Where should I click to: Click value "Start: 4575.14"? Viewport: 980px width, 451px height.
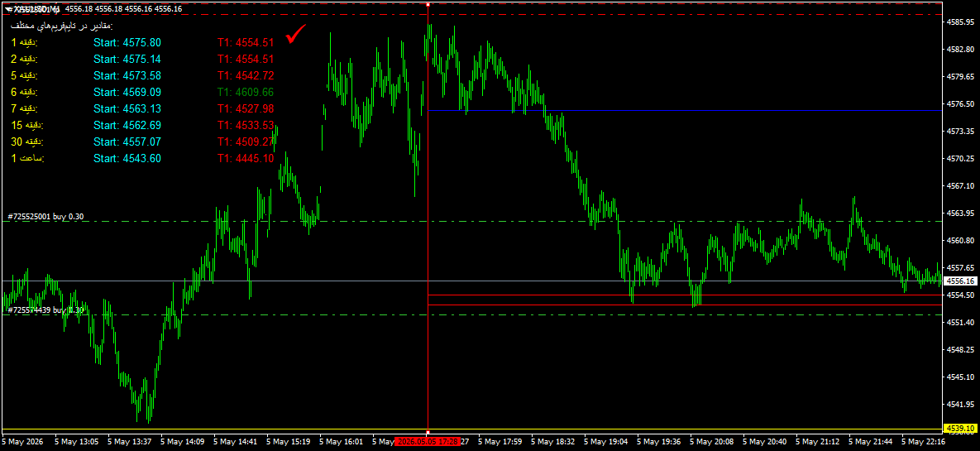tap(127, 60)
